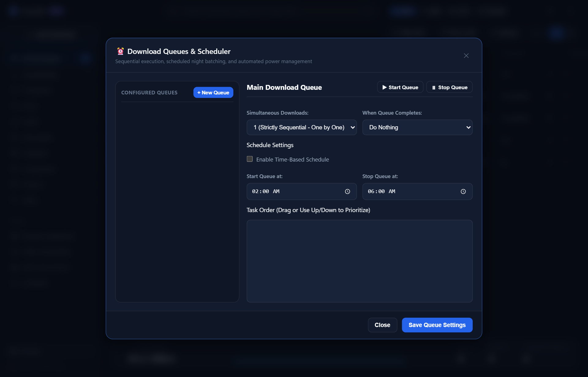Create a new queue
This screenshot has width=588, height=377.
(213, 93)
